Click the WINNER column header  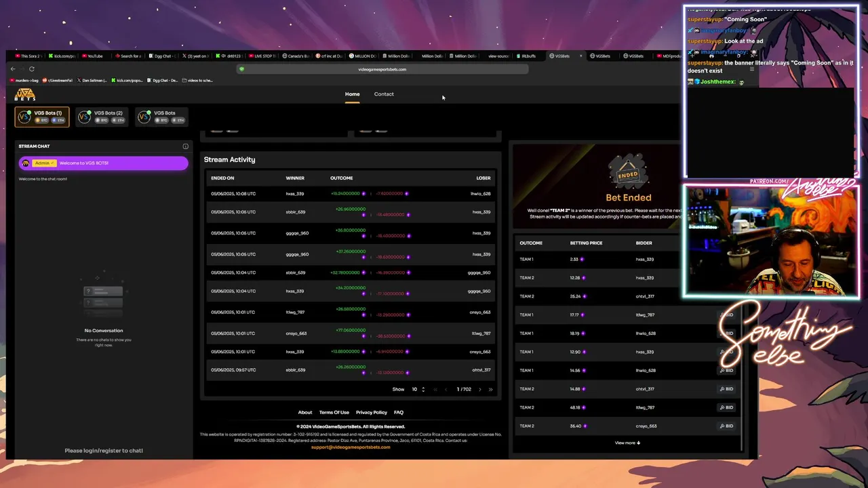[x=295, y=178]
